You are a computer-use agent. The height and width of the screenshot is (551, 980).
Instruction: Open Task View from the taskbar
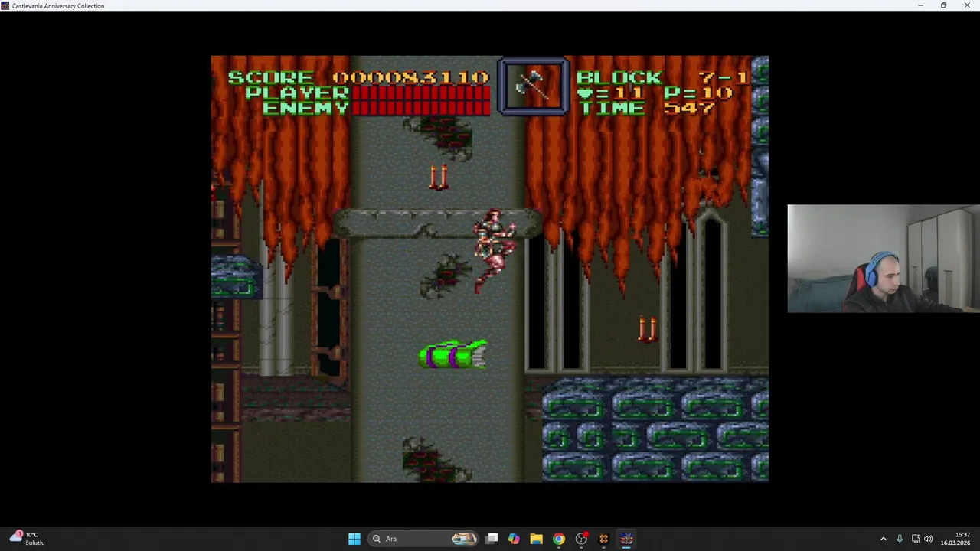pos(492,539)
